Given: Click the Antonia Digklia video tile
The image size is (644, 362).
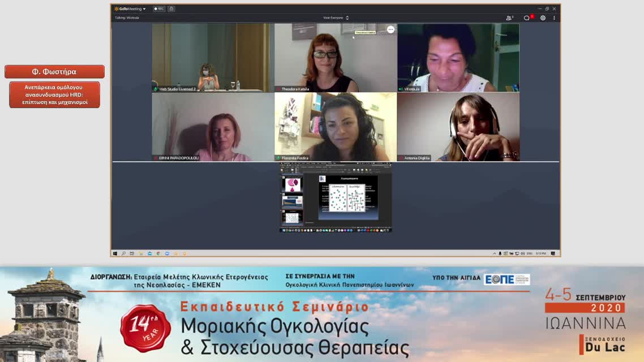Looking at the screenshot, I should click(x=458, y=127).
